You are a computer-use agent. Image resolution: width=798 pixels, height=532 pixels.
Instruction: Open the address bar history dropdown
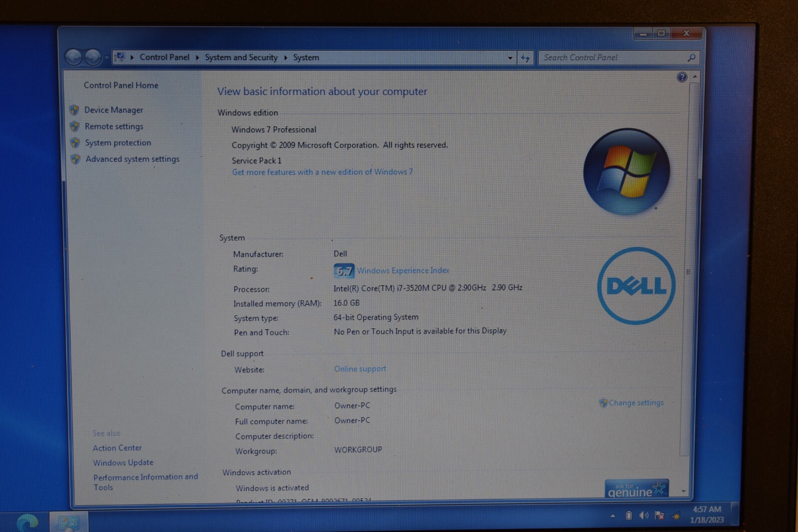pos(510,58)
